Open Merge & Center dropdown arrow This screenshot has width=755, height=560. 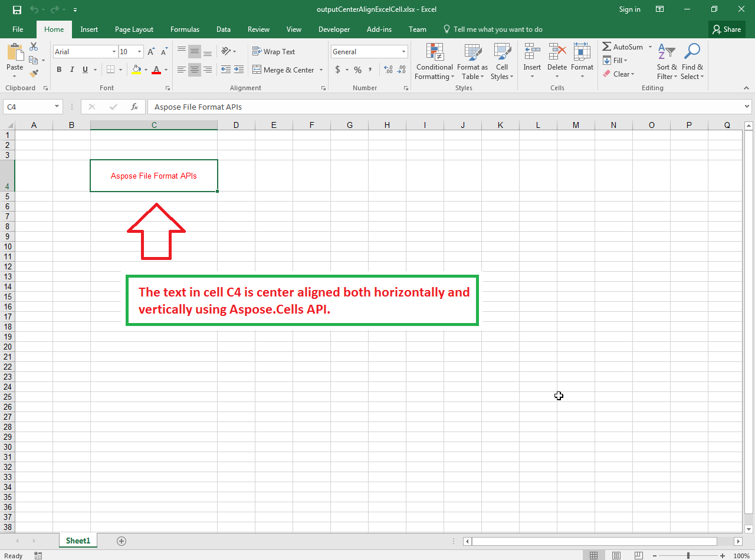[x=321, y=70]
